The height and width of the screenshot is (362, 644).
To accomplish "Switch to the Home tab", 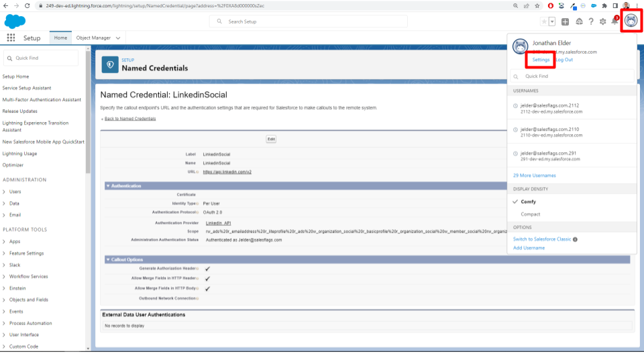I will click(x=60, y=38).
